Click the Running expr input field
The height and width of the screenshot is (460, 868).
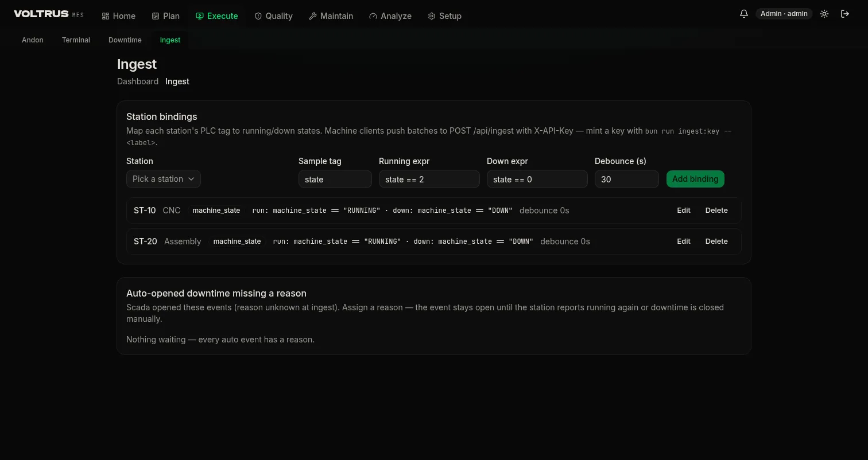click(429, 179)
